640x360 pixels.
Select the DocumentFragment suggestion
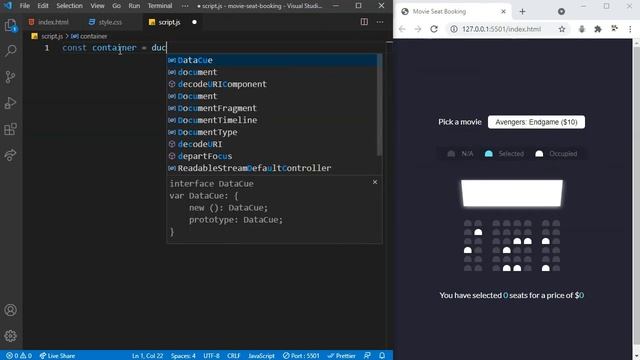pyautogui.click(x=272, y=108)
